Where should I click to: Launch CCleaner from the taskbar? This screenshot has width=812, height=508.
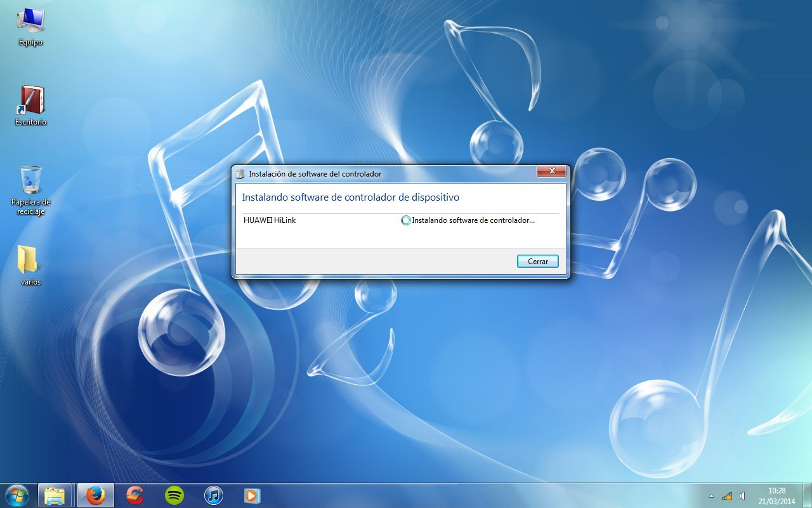134,495
